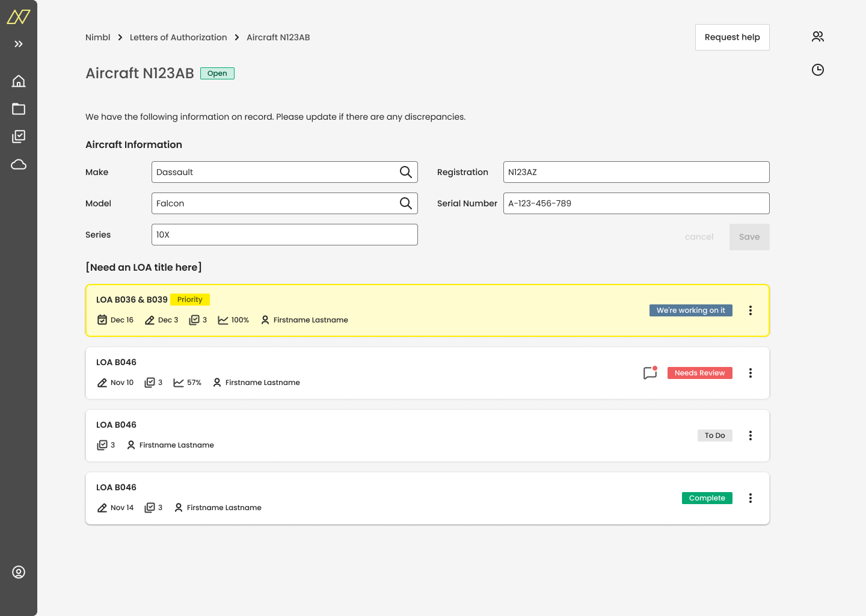Click the Save button
The width and height of the screenshot is (866, 616).
click(749, 237)
